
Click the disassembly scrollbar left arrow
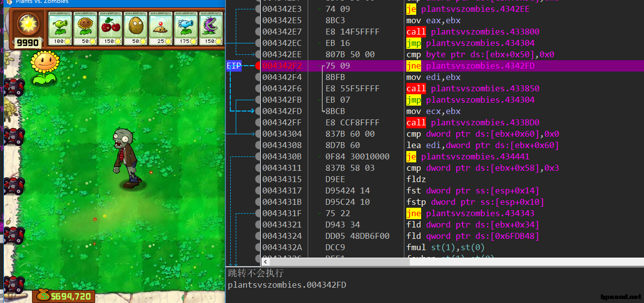(x=265, y=262)
